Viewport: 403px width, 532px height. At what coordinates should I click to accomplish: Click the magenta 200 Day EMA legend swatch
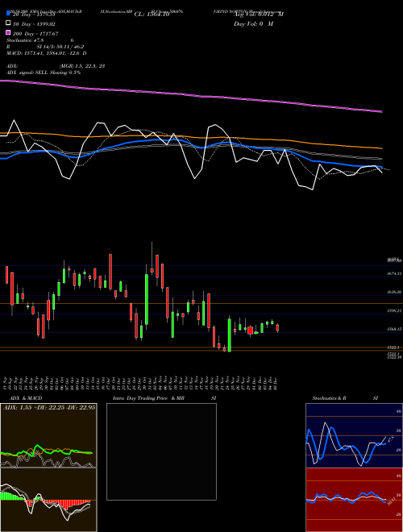(x=8, y=33)
